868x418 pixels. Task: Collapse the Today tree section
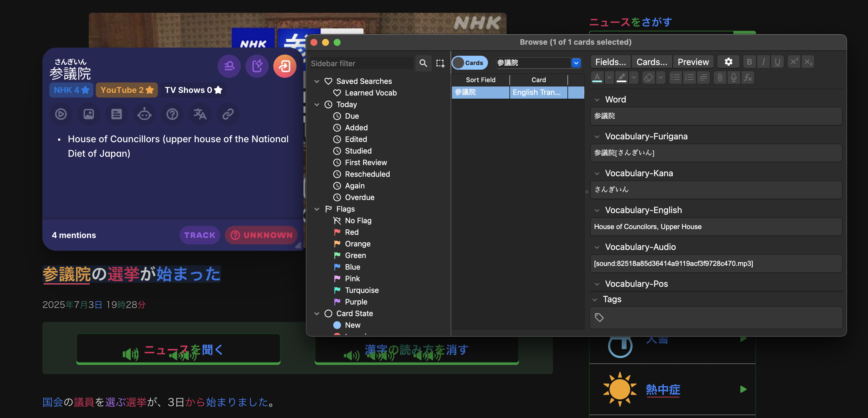317,105
